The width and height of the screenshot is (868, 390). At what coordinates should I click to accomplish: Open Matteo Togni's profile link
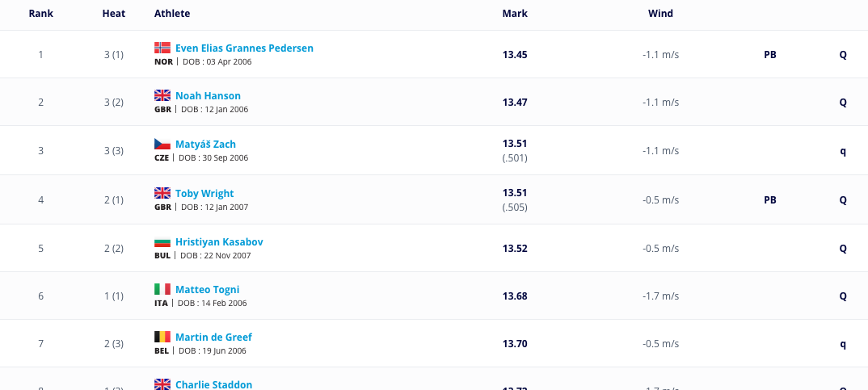tap(207, 290)
